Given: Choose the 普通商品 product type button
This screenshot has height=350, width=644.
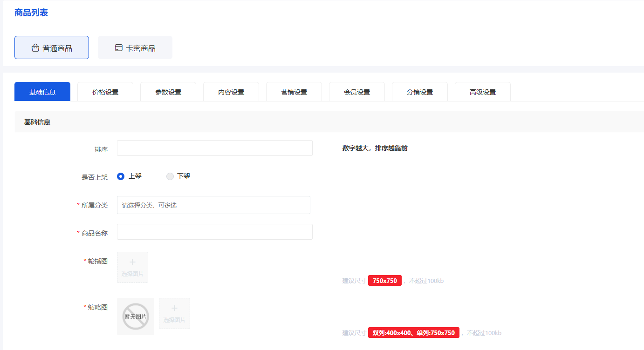Looking at the screenshot, I should point(52,48).
